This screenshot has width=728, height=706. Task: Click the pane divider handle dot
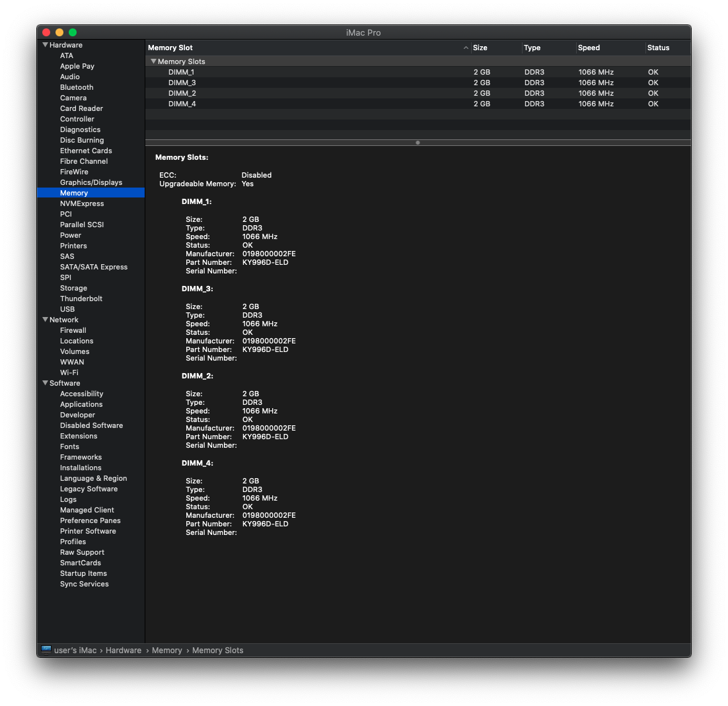[418, 143]
